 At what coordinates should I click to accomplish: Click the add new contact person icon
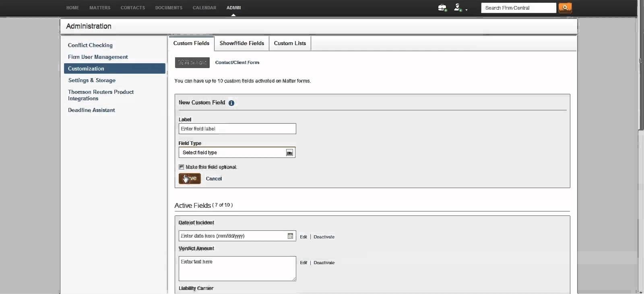[458, 8]
